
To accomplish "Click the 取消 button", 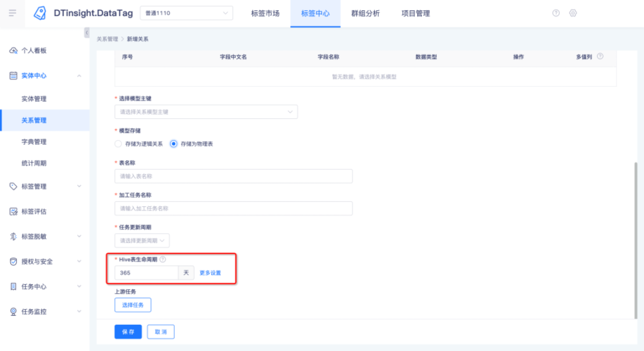I will 161,332.
